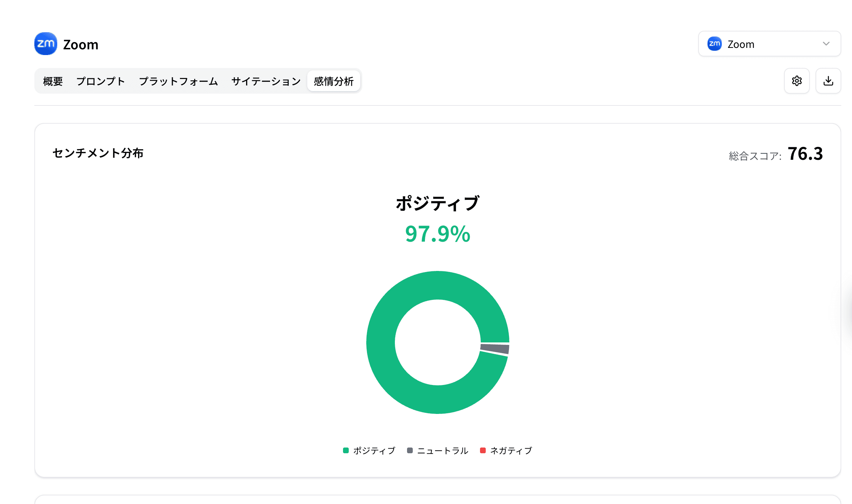Open the プロンプト tab
The height and width of the screenshot is (504, 852).
click(101, 81)
